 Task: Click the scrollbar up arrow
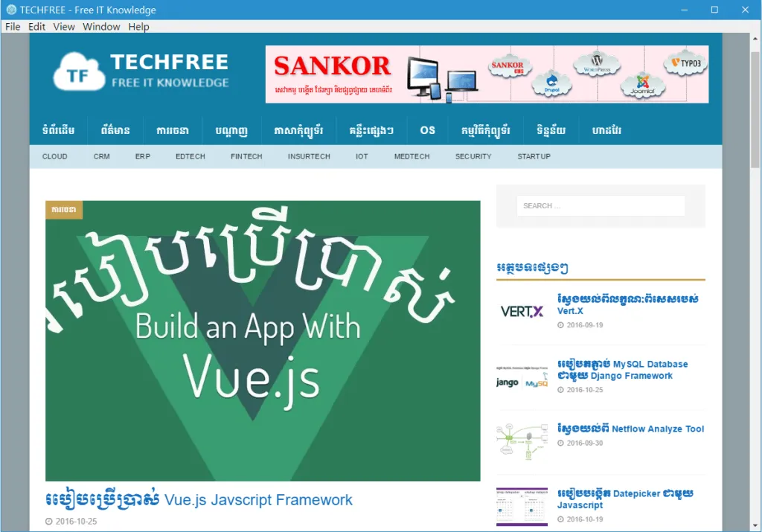click(x=755, y=39)
